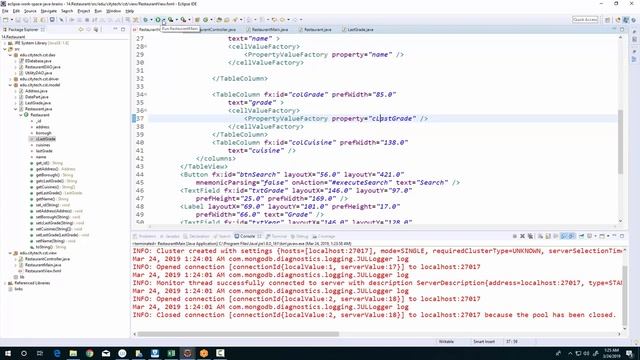
Task: Maximize the Package Explorer panel
Action: (x=123, y=29)
